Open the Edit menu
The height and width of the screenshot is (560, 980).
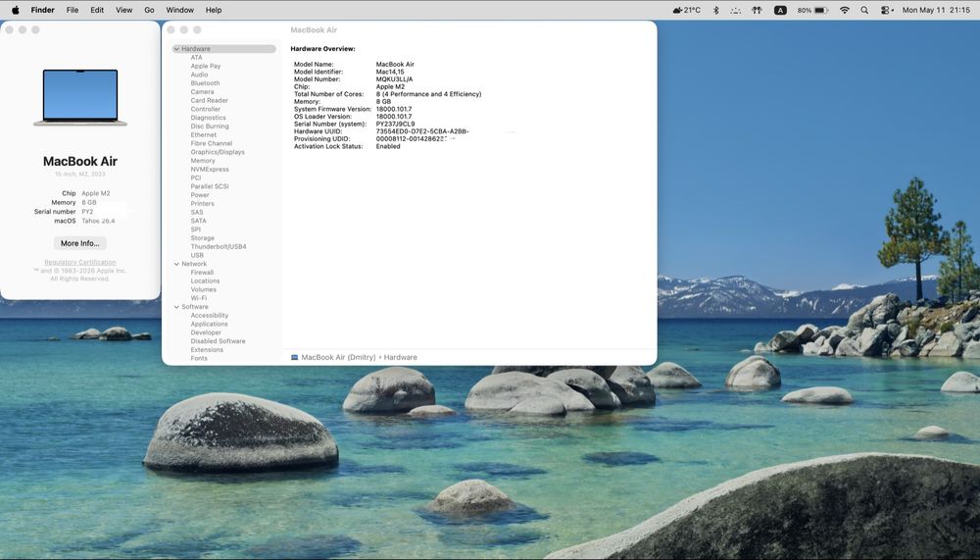pos(97,10)
